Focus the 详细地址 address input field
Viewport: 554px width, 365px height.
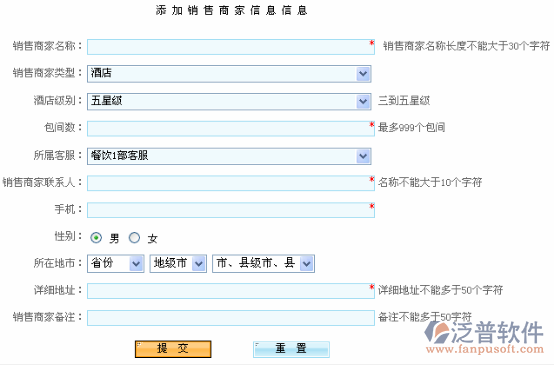click(231, 291)
